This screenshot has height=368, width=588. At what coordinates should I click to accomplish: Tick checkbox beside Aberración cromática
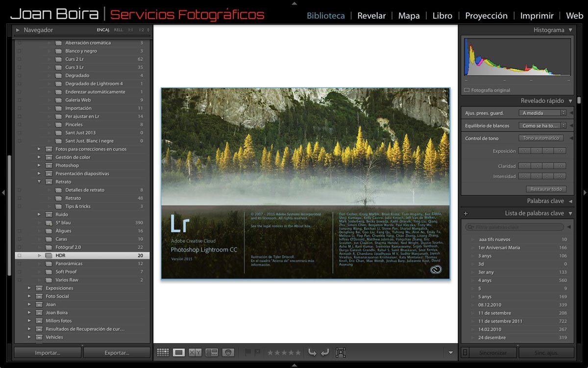[19, 43]
